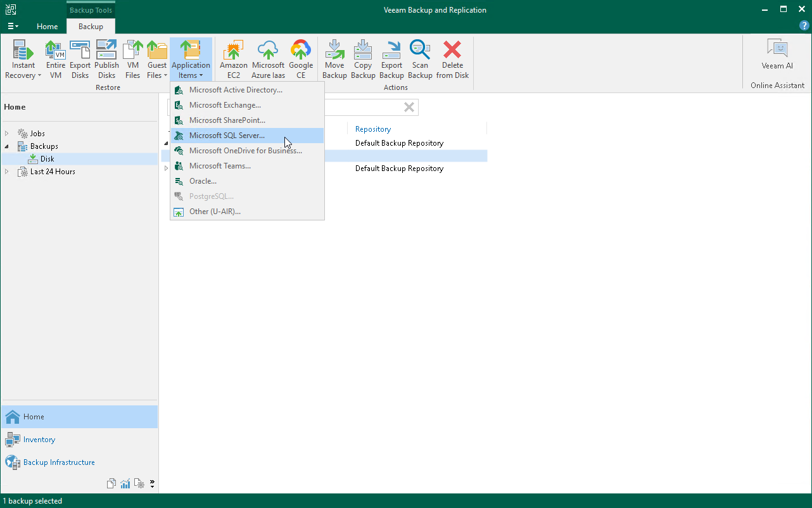This screenshot has width=812, height=508.
Task: Choose Microsoft OneDrive for Business
Action: 248,151
